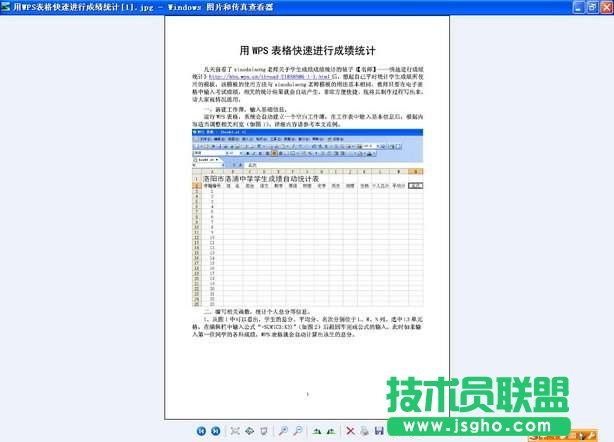614x442 pixels.
Task: Close the Windows picture viewer
Action: click(607, 7)
